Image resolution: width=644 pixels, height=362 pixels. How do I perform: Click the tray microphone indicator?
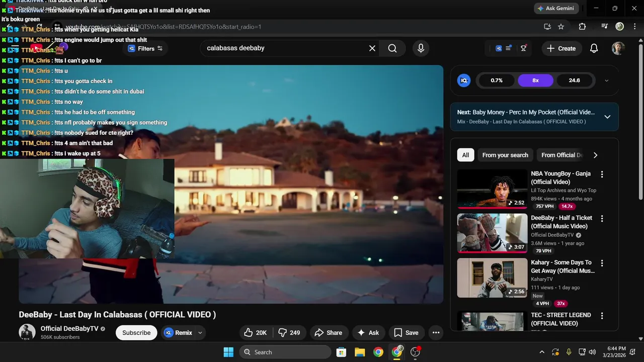coord(569,352)
